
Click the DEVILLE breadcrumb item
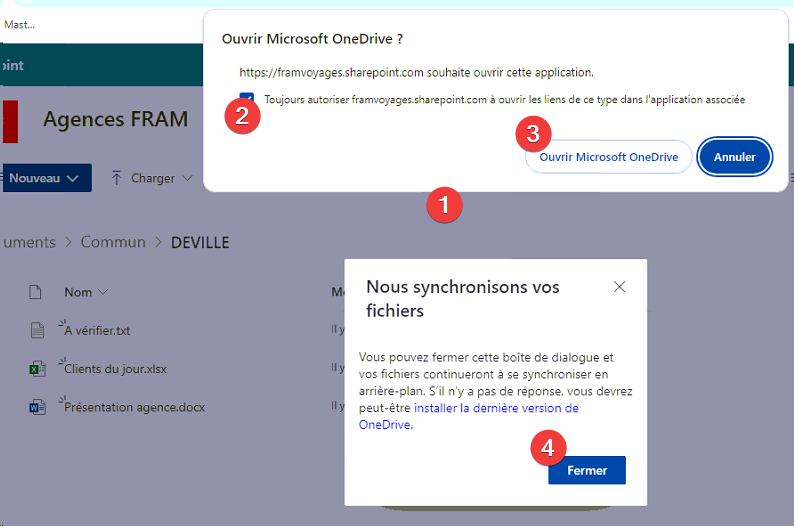200,242
